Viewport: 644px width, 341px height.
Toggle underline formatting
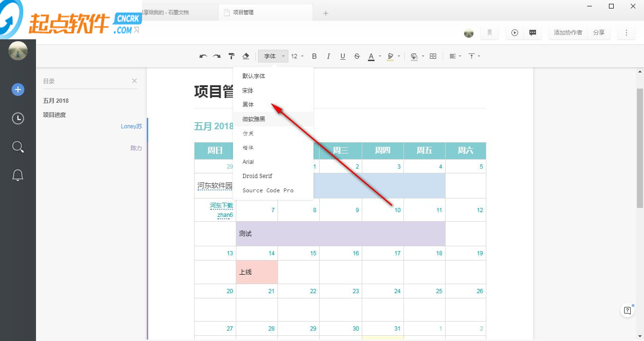coord(343,56)
